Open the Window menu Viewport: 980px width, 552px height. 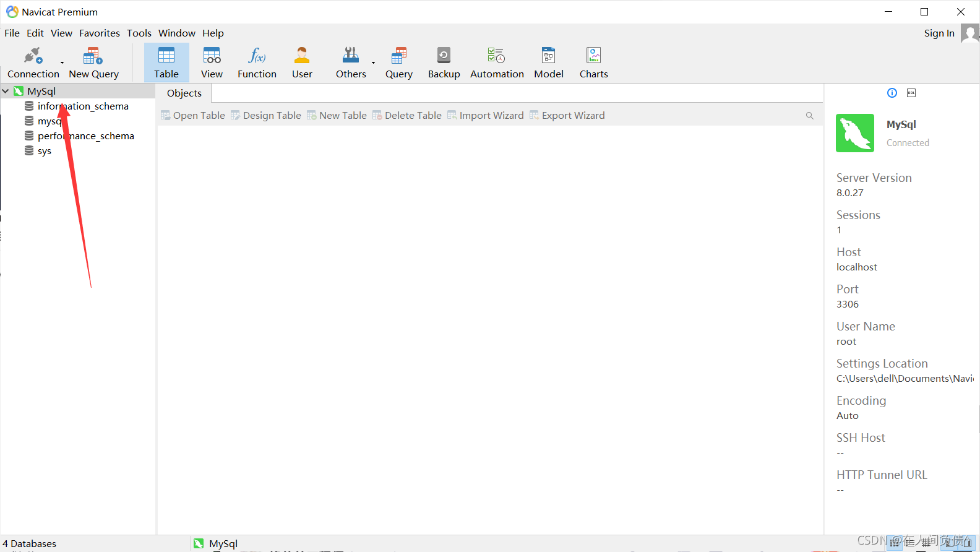click(177, 33)
